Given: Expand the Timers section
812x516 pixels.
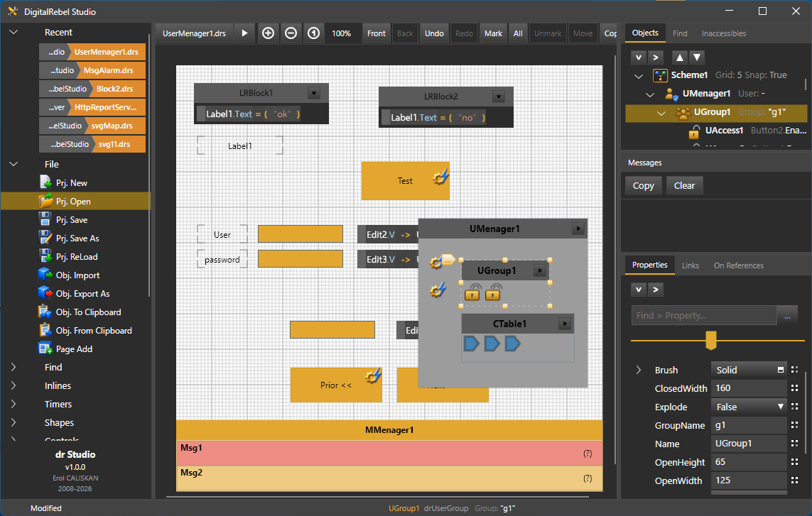Looking at the screenshot, I should pos(13,404).
